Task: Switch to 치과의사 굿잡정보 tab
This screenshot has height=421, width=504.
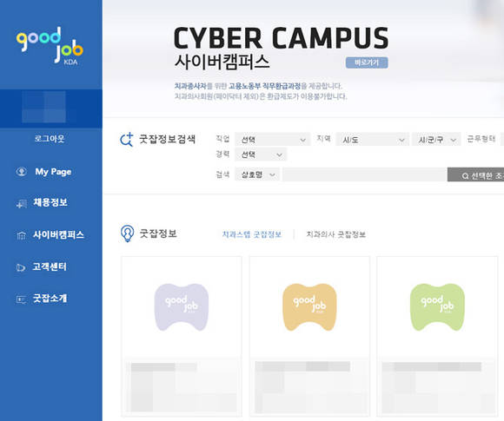Action: pos(336,234)
